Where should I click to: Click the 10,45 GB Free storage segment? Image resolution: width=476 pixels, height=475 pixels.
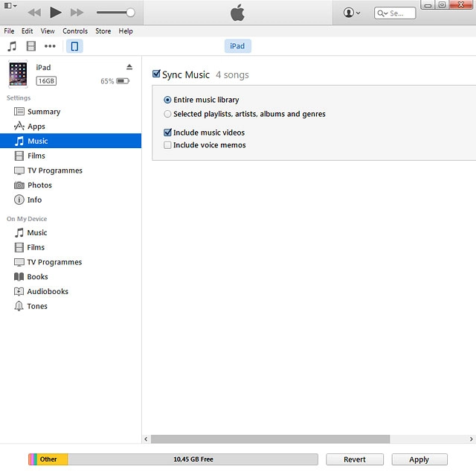(x=193, y=459)
